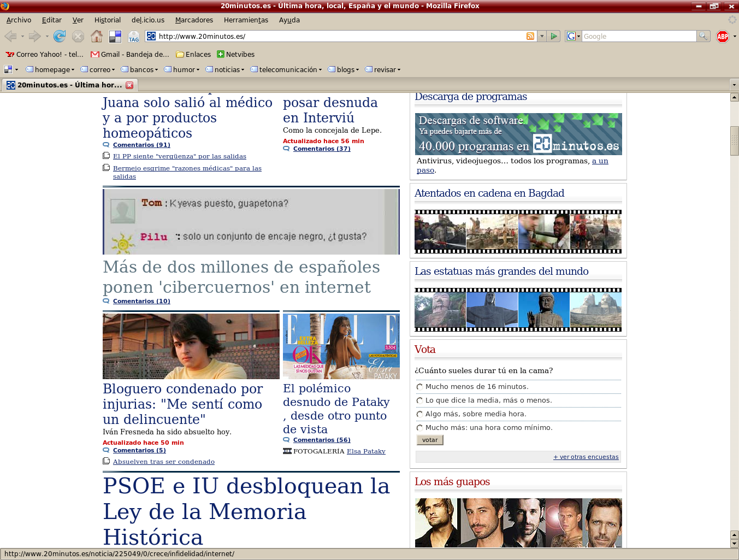Screen dimensions: 739x560
Task: Click the Adblock Plus ABP icon
Action: 723,37
